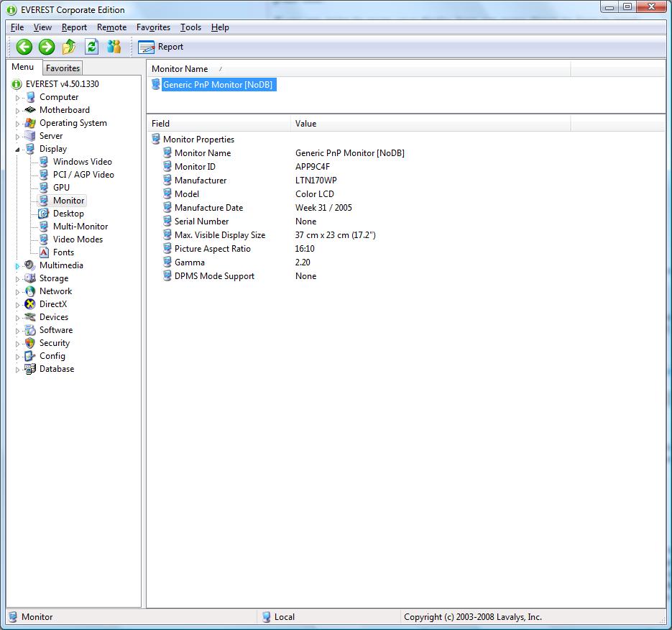Click the Multimedia speaker icon

click(x=30, y=265)
